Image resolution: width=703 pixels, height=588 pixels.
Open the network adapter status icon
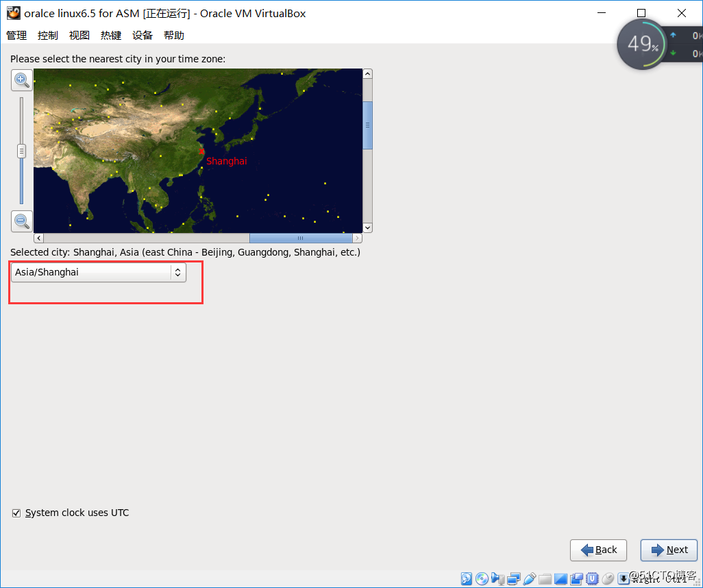514,578
